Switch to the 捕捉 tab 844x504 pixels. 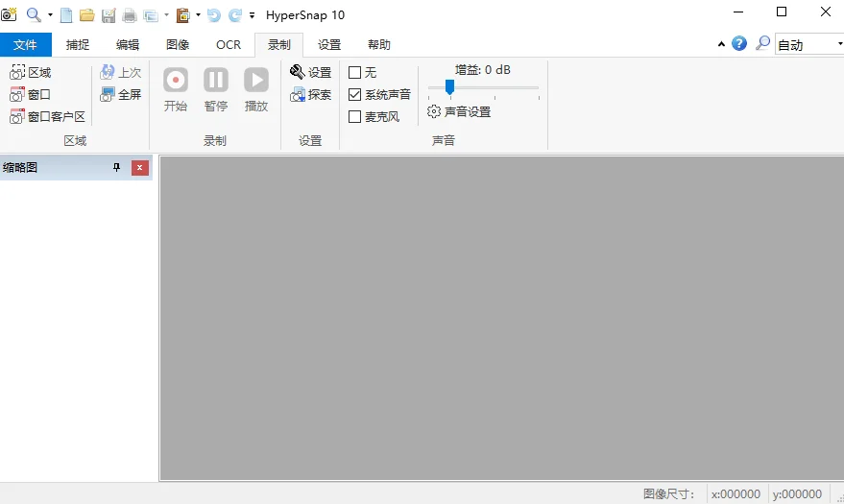coord(78,45)
